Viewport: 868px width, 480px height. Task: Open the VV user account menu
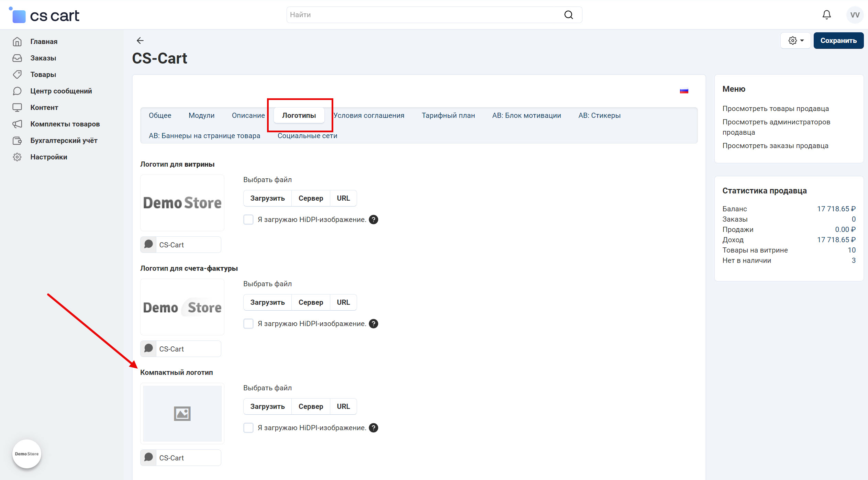click(855, 15)
